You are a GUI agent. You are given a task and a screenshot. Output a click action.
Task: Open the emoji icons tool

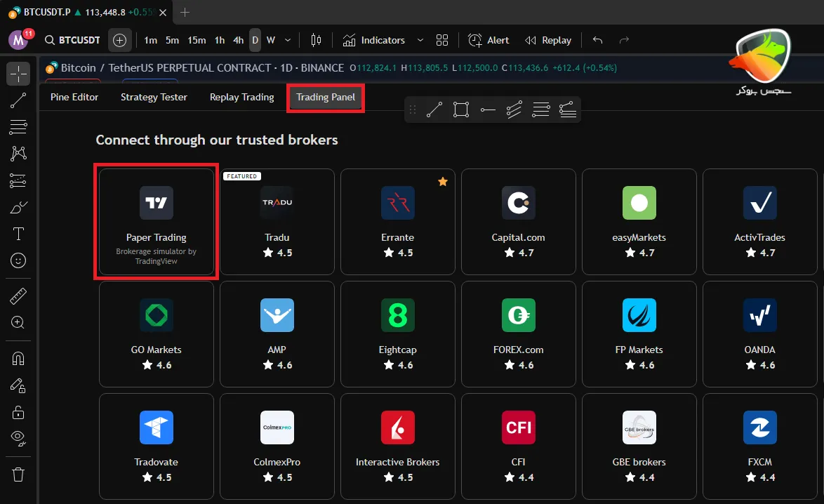click(18, 260)
